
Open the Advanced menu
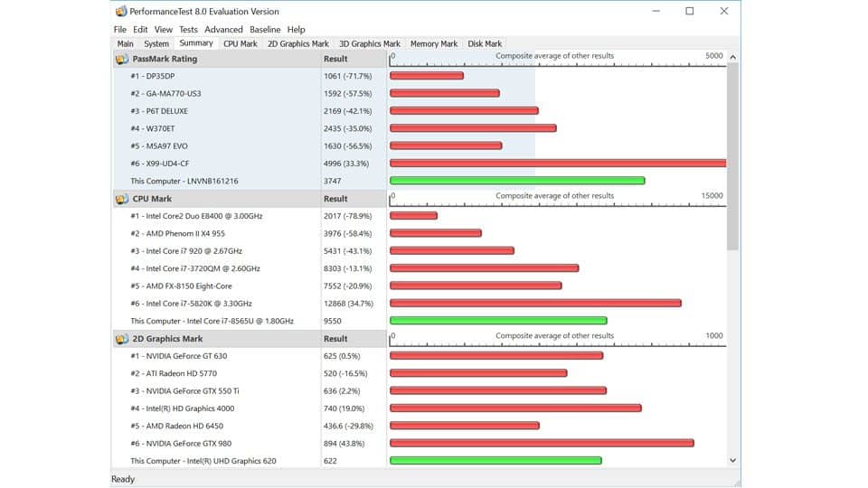[223, 29]
